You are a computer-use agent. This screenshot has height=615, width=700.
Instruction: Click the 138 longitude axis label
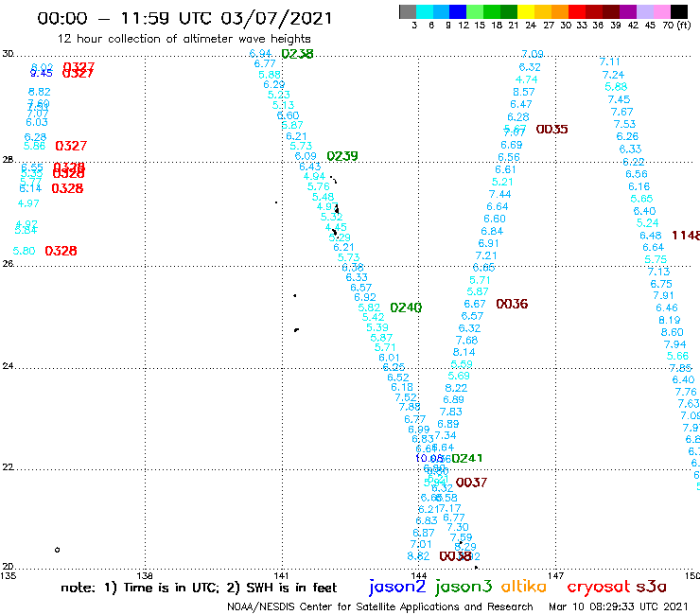click(145, 575)
